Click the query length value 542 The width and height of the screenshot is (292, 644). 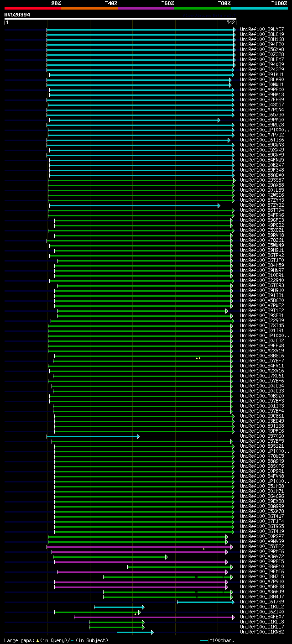(x=230, y=22)
